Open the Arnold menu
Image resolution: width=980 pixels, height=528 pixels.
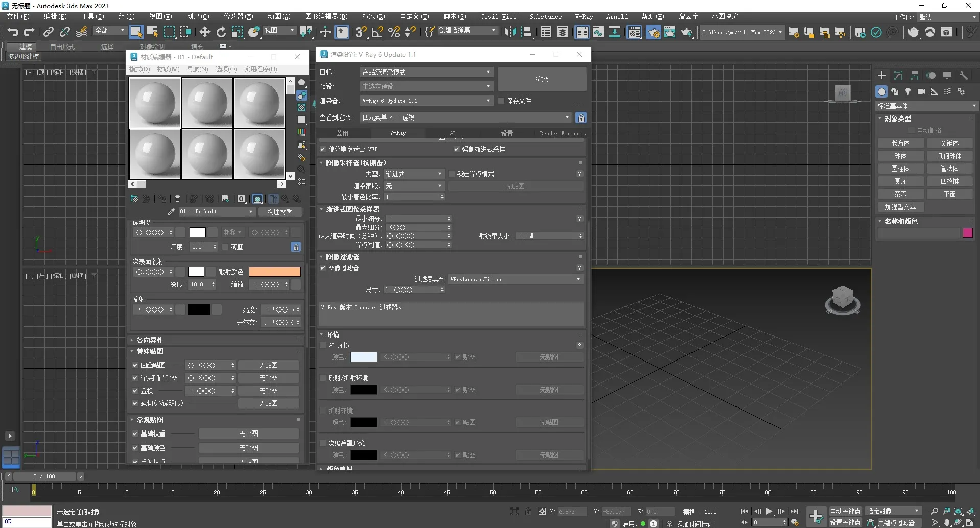pyautogui.click(x=617, y=17)
